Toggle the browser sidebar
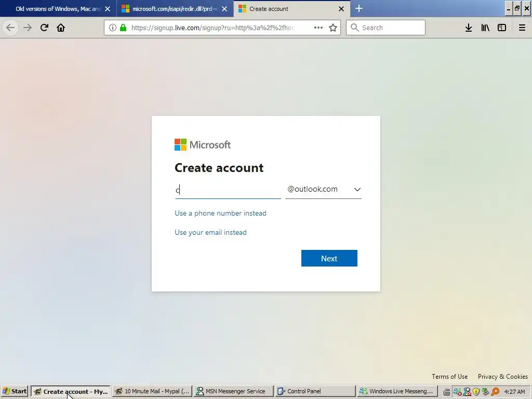This screenshot has height=399, width=532. [x=502, y=28]
